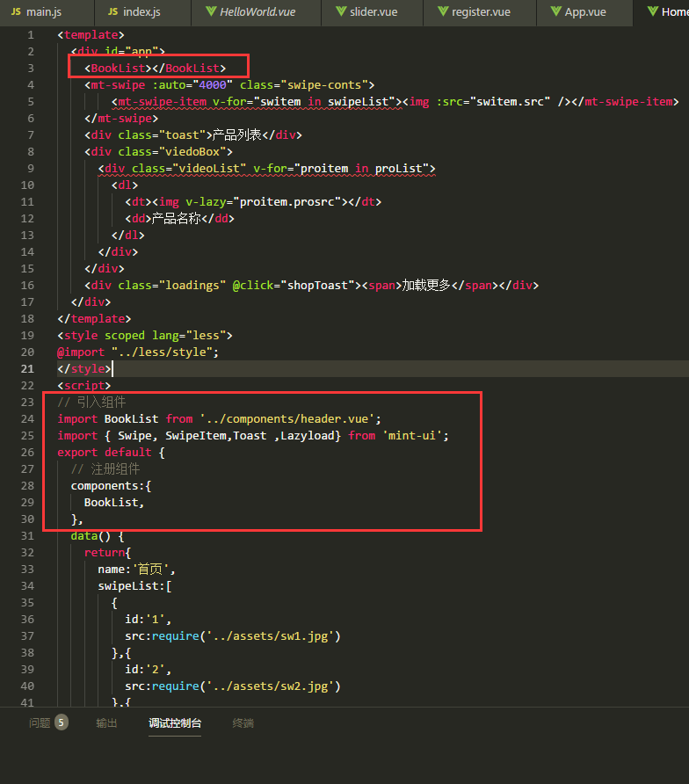The image size is (689, 784).
Task: Open the 终端 terminal panel tab
Action: click(x=243, y=723)
